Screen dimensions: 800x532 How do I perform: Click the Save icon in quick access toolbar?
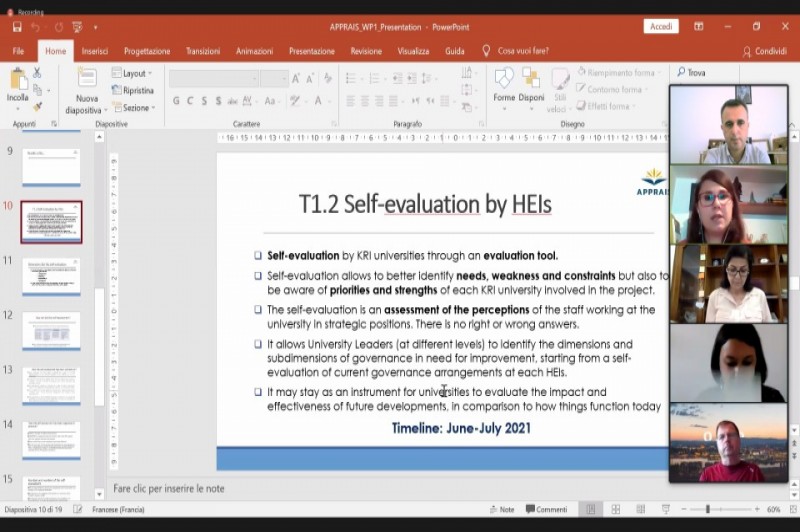click(16, 27)
